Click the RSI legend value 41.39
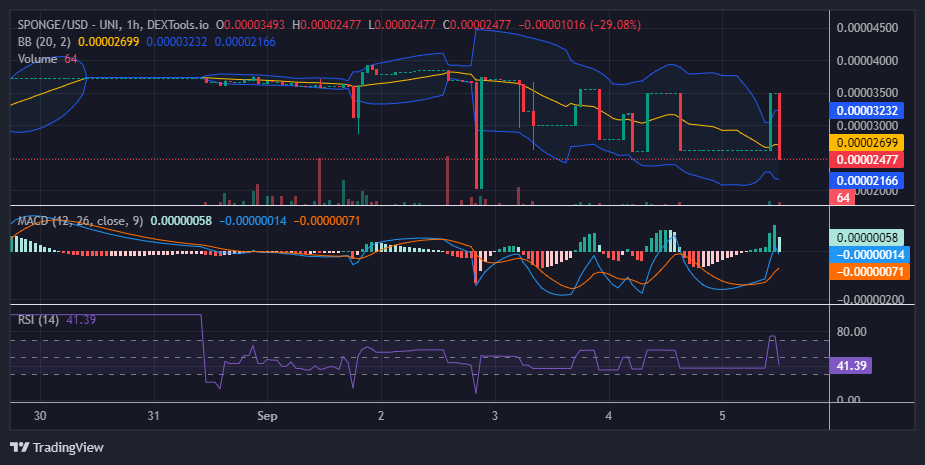This screenshot has width=925, height=465. [x=81, y=320]
